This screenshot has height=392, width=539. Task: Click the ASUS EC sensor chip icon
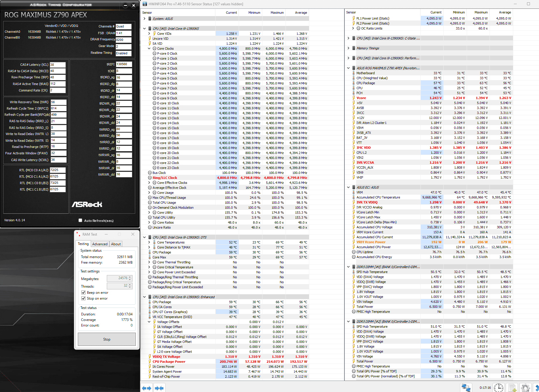click(354, 187)
